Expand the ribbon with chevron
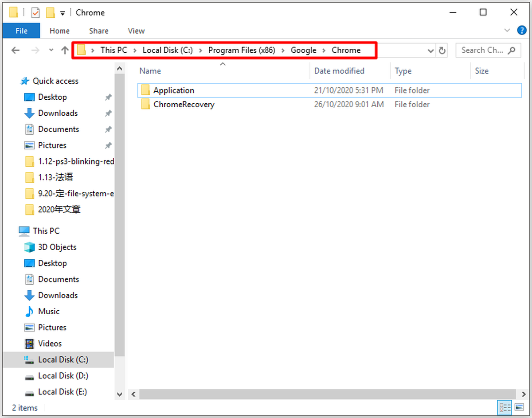Image resolution: width=532 pixels, height=418 pixels. point(507,30)
